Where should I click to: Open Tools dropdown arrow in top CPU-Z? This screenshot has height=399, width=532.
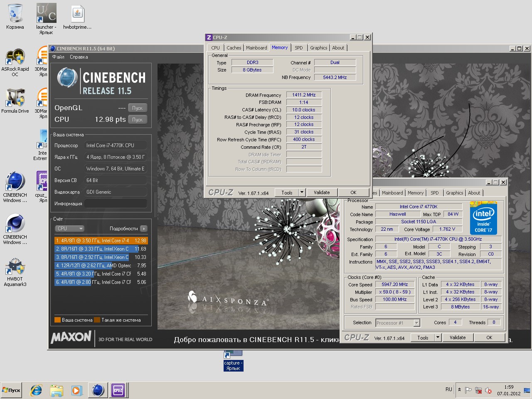(302, 192)
